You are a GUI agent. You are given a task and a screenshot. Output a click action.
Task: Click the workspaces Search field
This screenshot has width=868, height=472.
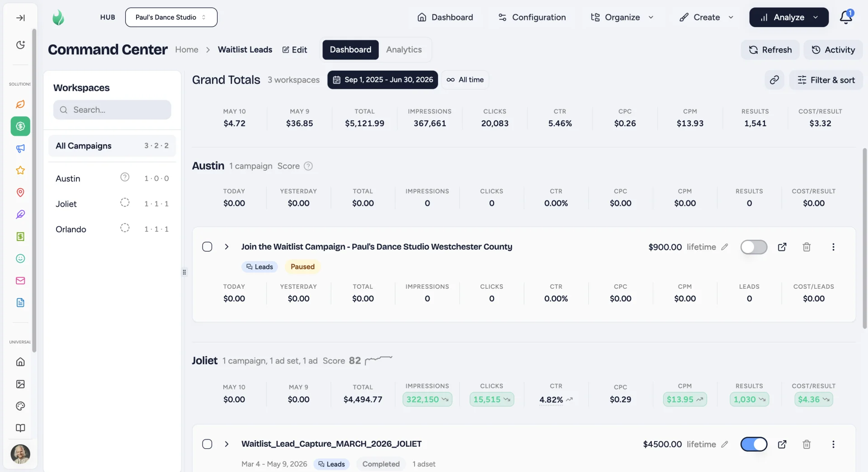click(112, 110)
